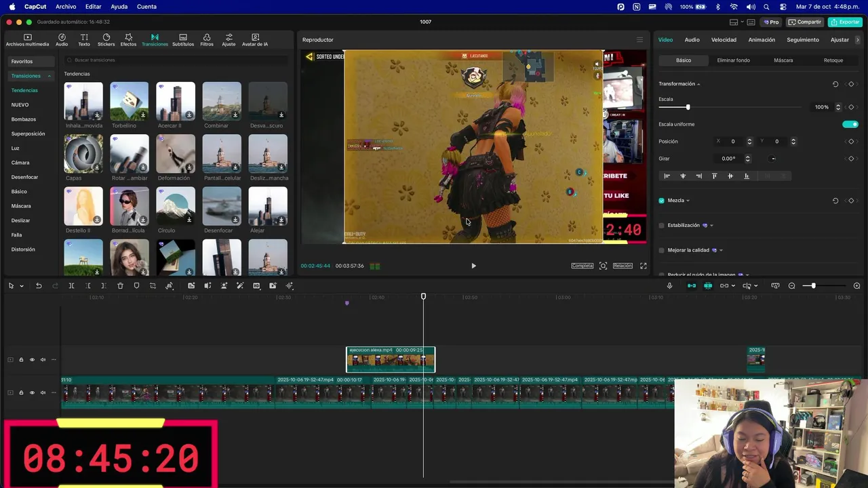The image size is (868, 488).
Task: Select the Máscara sub-tab
Action: pyautogui.click(x=783, y=60)
